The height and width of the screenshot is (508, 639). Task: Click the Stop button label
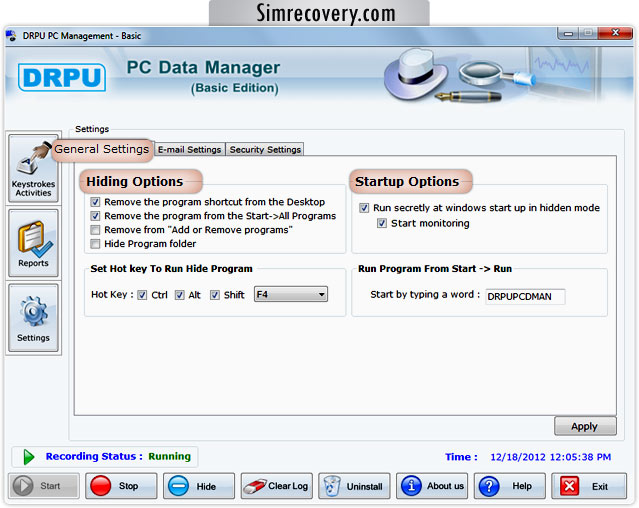pyautogui.click(x=128, y=486)
